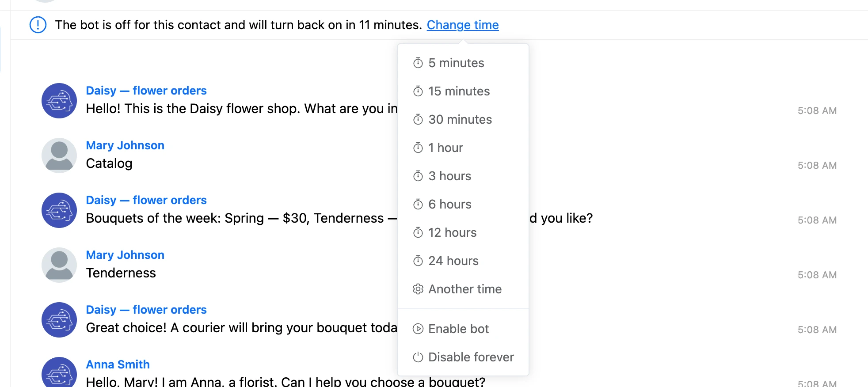The image size is (868, 387).
Task: Click the 'Hello, Mary! I am Anna' message
Action: tap(286, 382)
